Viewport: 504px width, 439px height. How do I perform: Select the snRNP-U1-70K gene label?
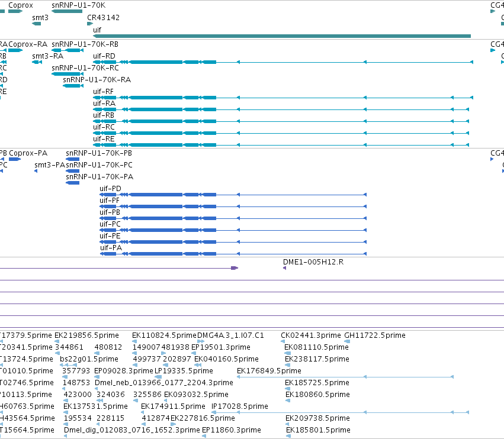pos(78,5)
